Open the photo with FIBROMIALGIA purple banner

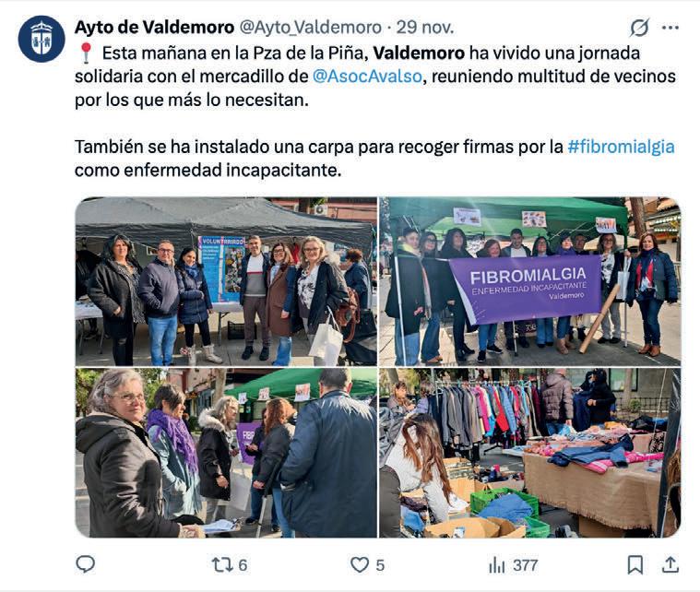530,281
